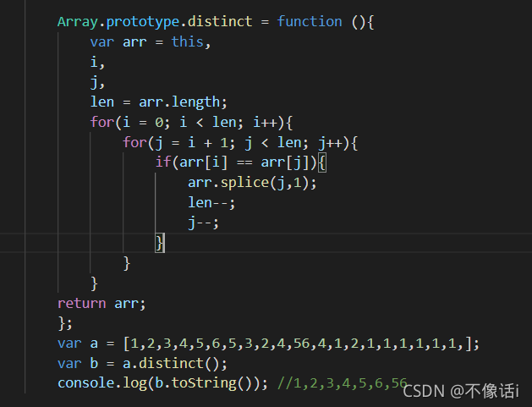Click the 'j--;' statement
Screen dimensions: 532x407
point(203,223)
